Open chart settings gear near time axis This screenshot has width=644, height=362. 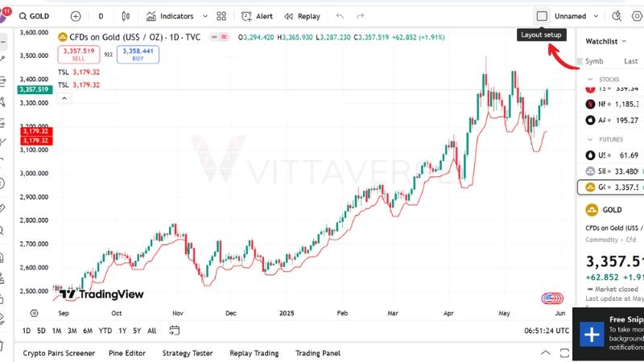pos(34,313)
